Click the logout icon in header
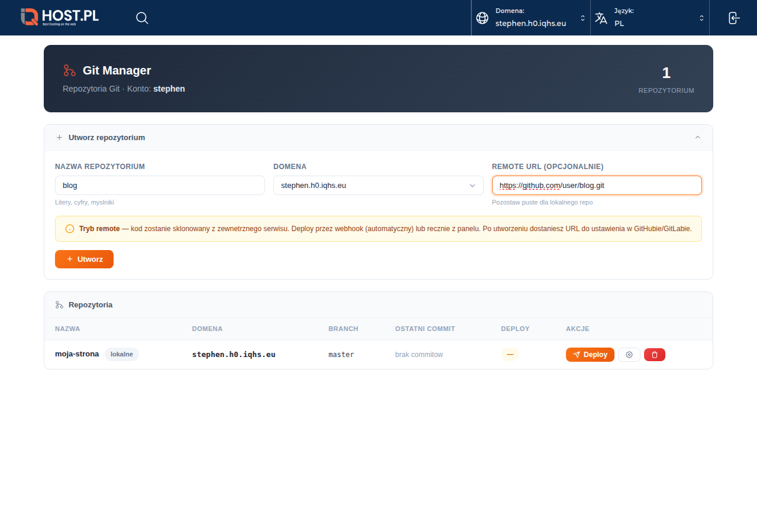 pos(733,18)
